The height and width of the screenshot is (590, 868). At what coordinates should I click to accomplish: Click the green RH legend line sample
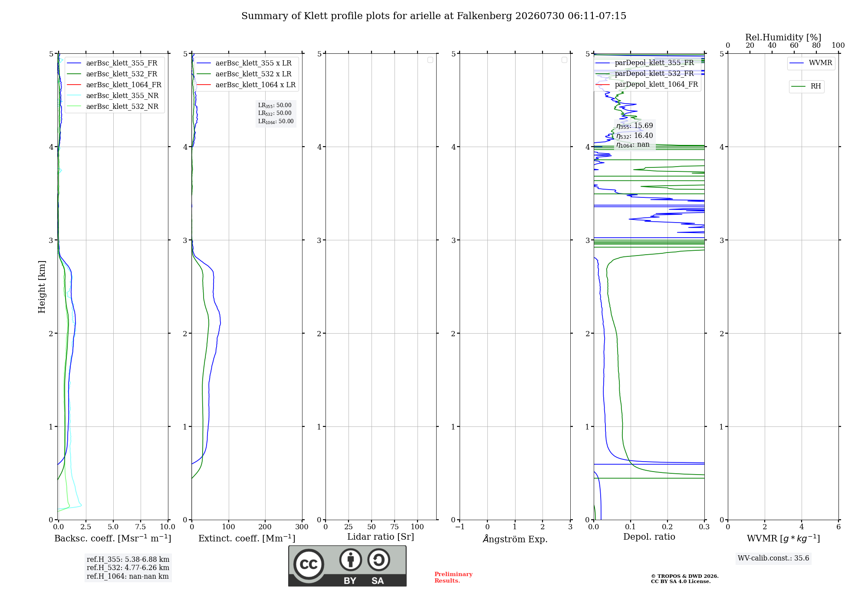click(798, 87)
